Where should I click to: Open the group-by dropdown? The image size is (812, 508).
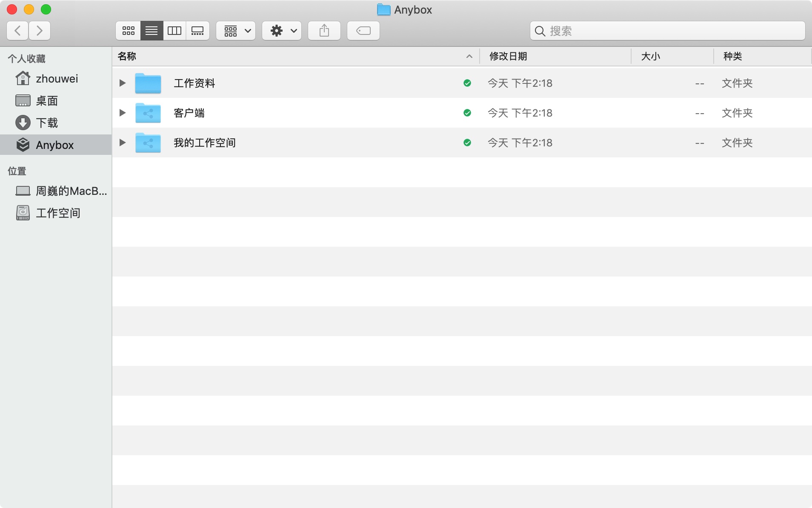point(236,31)
